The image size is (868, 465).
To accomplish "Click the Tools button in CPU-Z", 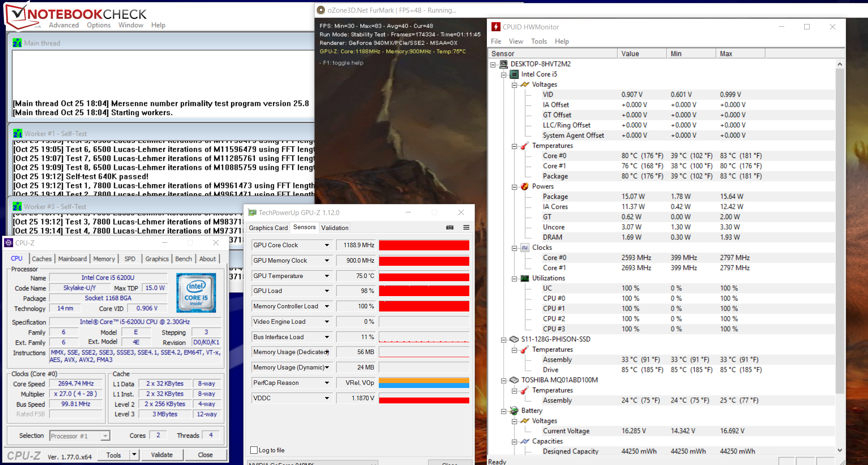I will (114, 455).
